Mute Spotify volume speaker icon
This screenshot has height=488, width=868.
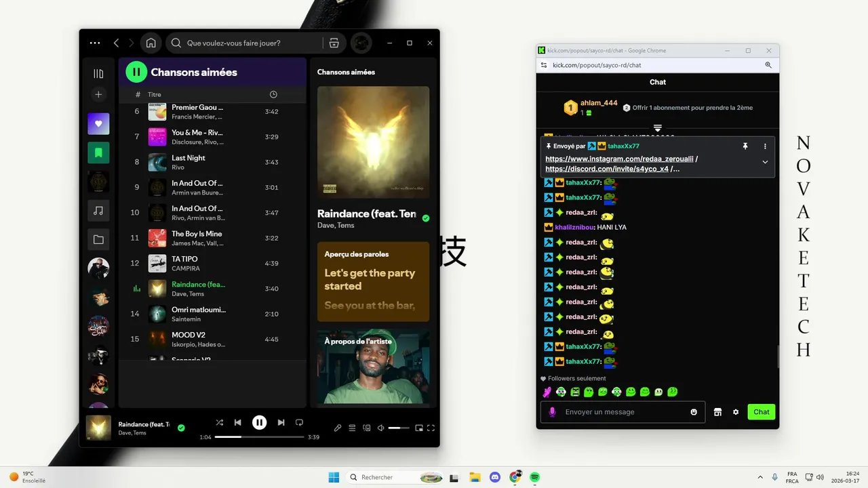tap(381, 428)
